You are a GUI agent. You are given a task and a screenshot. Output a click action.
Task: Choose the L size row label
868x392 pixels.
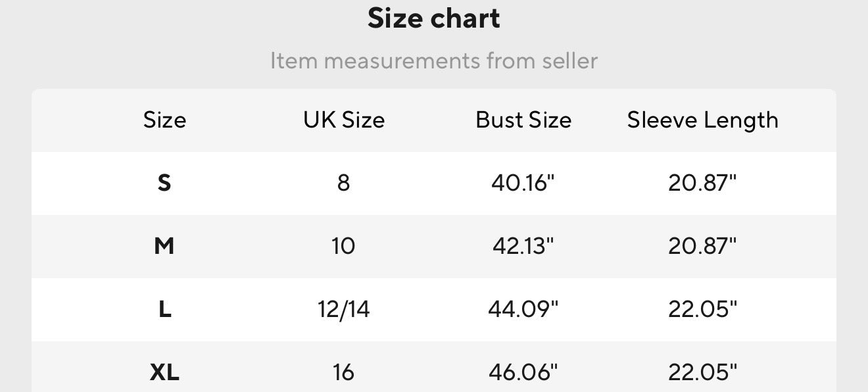click(x=164, y=309)
